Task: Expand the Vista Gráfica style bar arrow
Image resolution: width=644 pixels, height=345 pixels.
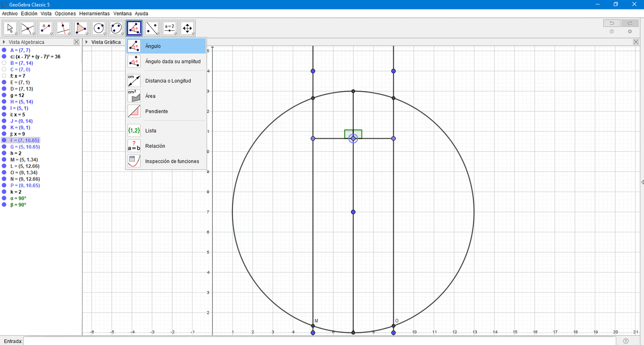Action: (x=87, y=42)
